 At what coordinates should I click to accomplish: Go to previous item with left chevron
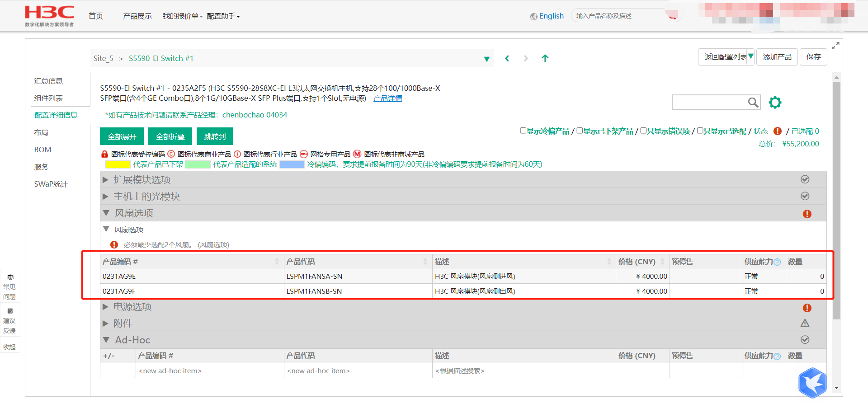(x=507, y=58)
